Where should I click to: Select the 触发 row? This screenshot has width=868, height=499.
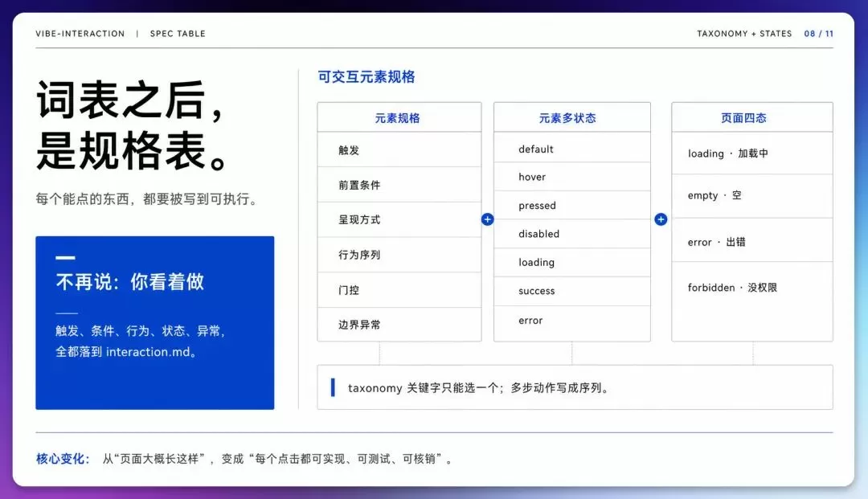(x=399, y=150)
